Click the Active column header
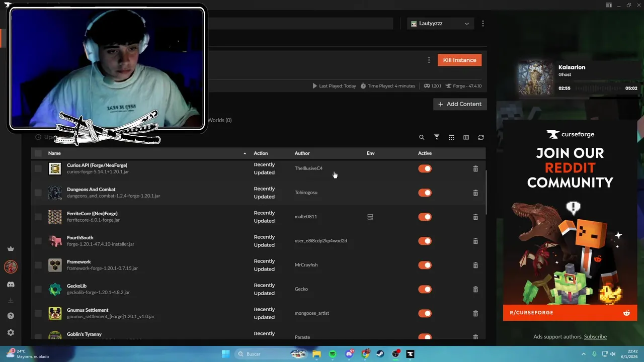This screenshot has height=362, width=644. (x=425, y=153)
